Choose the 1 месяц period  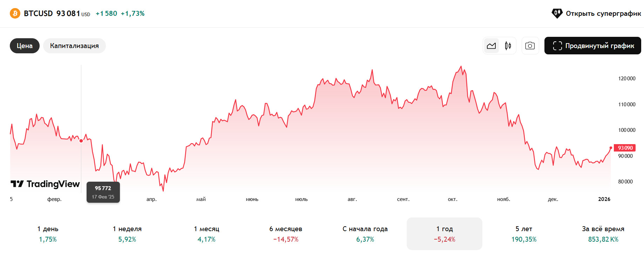pos(206,234)
